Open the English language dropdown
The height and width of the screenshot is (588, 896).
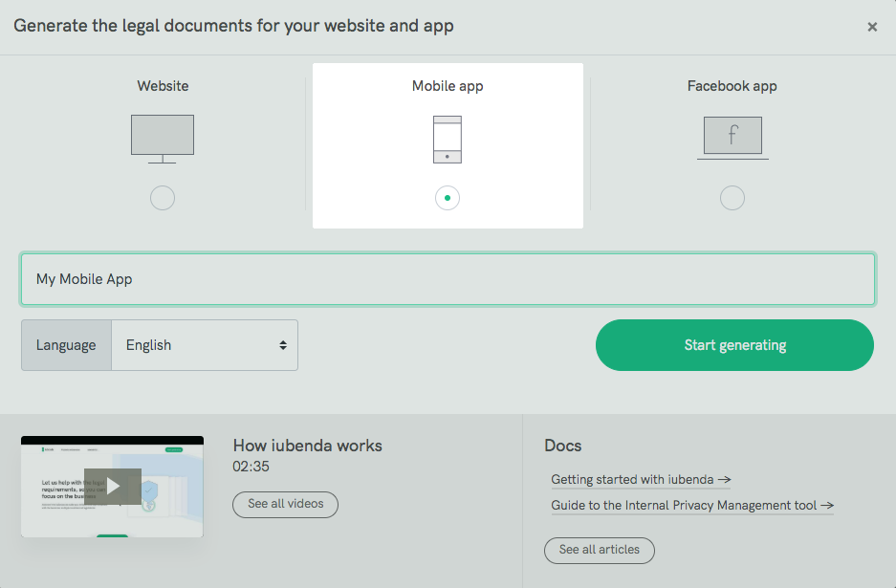(x=205, y=345)
